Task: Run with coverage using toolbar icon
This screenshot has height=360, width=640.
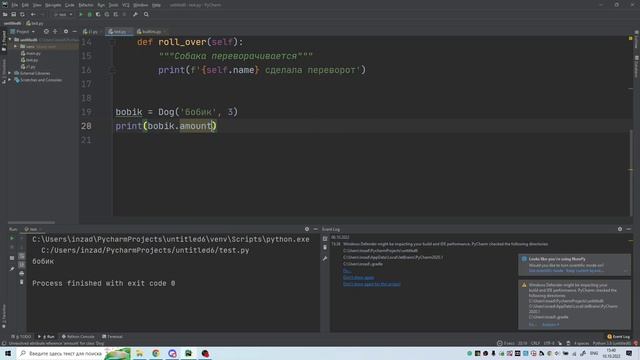Action: 98,14
